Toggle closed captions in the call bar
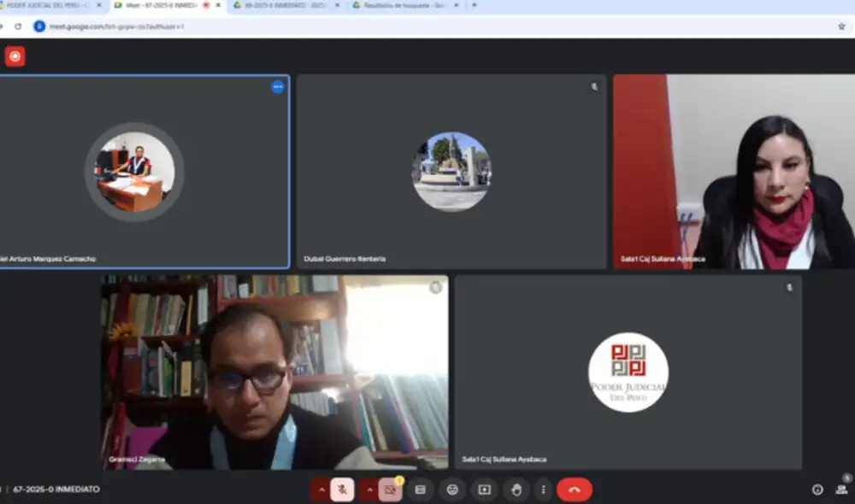The width and height of the screenshot is (855, 504). pos(420,489)
